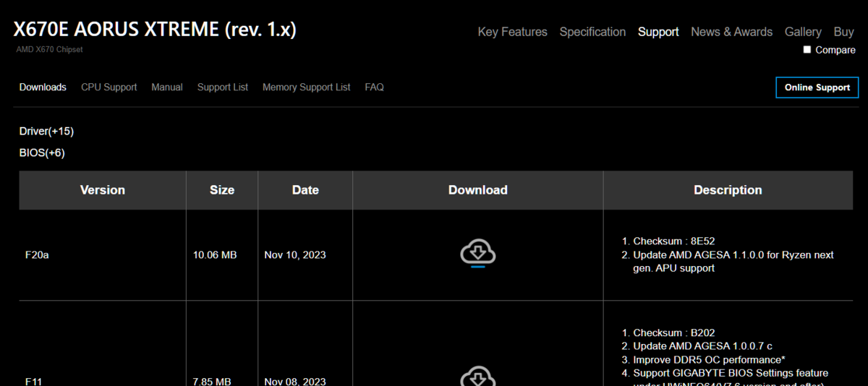Viewport: 868px width, 386px height.
Task: Select the Nov 10, 2023 date
Action: coord(295,255)
